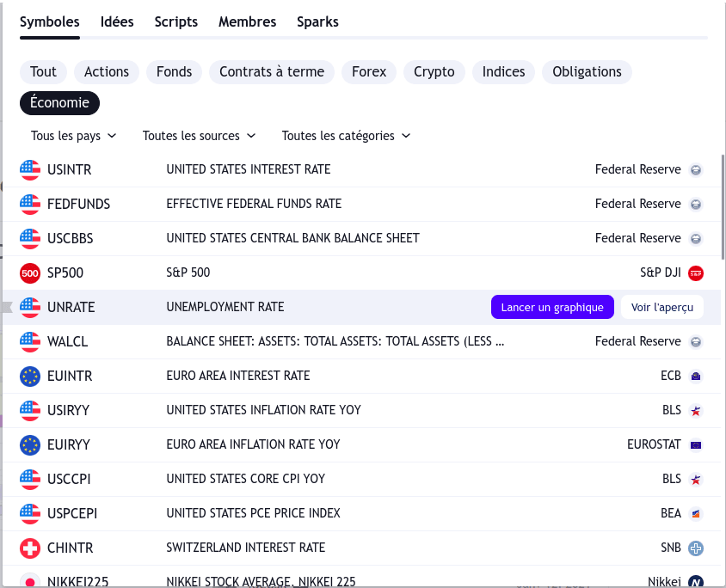
Task: Go to the Scripts tab
Action: pyautogui.click(x=176, y=21)
